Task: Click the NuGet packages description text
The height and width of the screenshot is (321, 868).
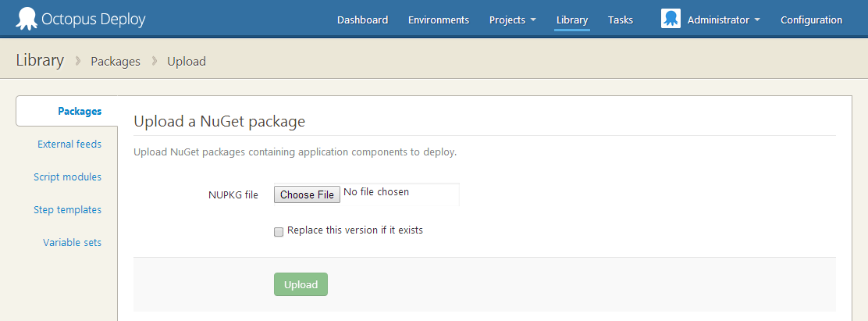Action: pyautogui.click(x=295, y=152)
